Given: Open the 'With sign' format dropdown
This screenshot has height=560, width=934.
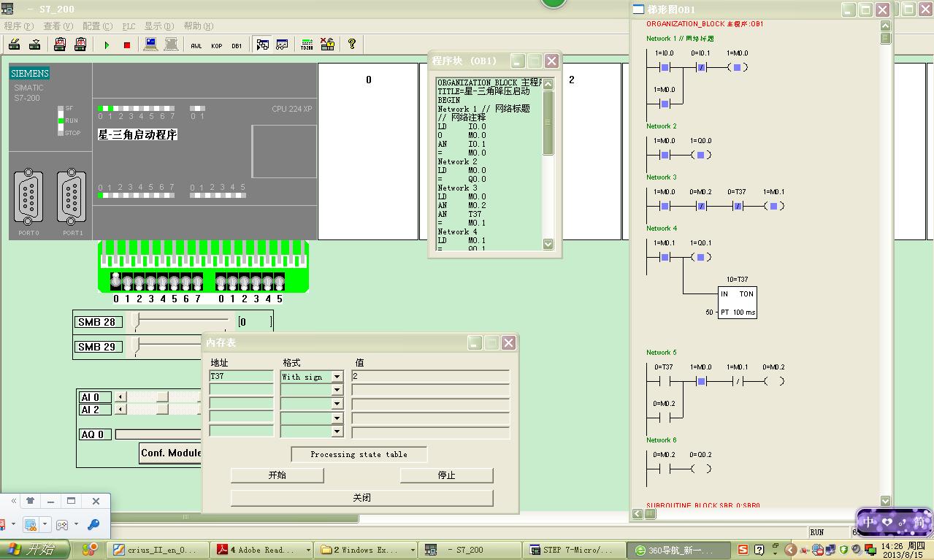Looking at the screenshot, I should coord(337,377).
